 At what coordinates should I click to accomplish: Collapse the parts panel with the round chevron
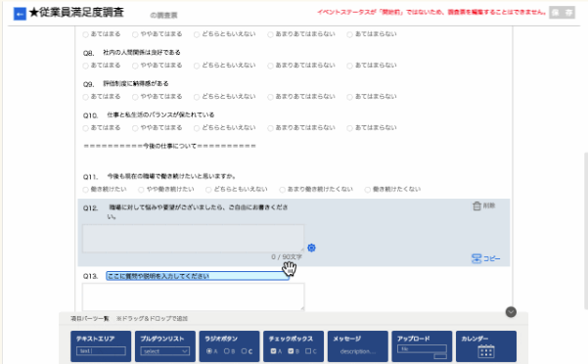[511, 312]
